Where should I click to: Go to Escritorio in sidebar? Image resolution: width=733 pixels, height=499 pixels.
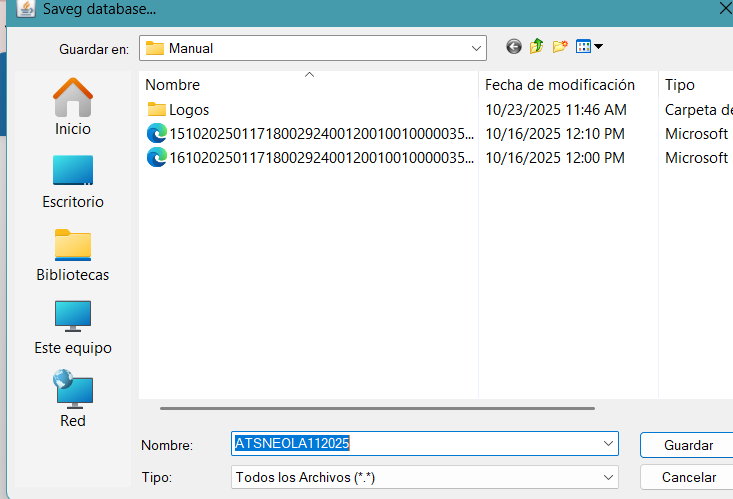(73, 181)
